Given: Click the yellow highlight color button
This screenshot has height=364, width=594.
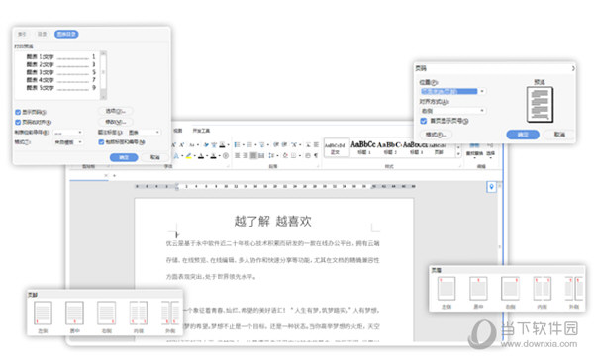Looking at the screenshot, I should [189, 156].
